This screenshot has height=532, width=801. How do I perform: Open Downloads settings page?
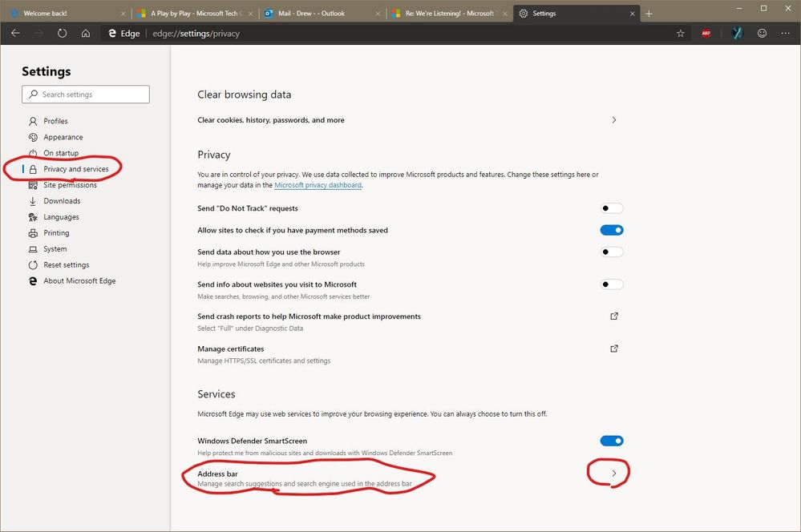[x=62, y=200]
